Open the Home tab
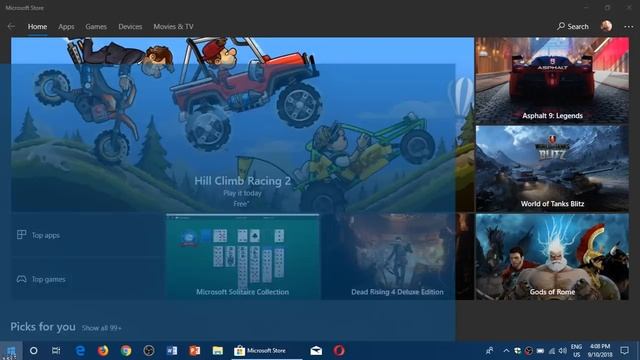Viewport: 640px width, 360px height. (x=37, y=27)
